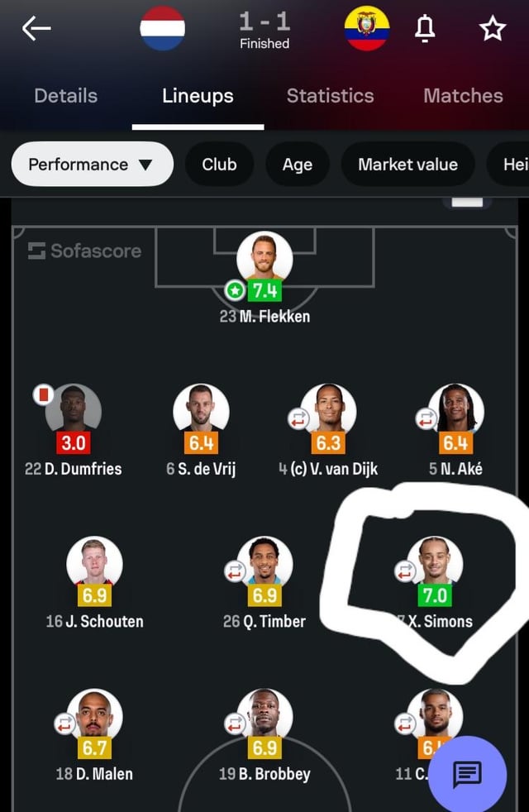Open the Ecuador team flag
Viewport: 529px width, 812px height.
[367, 28]
